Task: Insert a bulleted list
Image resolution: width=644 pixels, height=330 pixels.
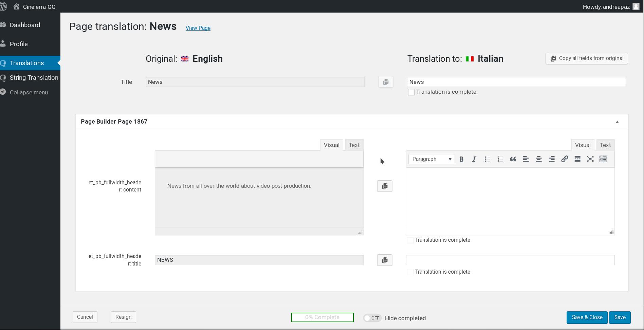Action: pos(487,159)
